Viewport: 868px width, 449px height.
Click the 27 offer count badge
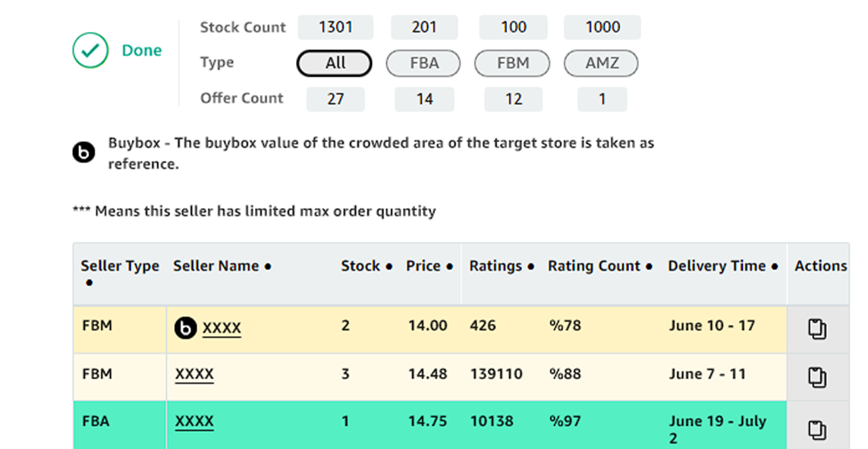click(335, 99)
